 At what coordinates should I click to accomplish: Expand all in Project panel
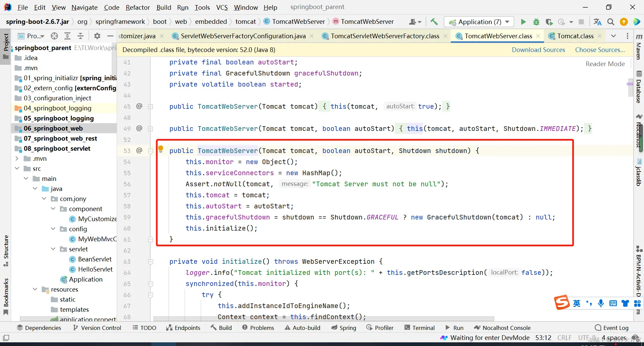(67, 36)
